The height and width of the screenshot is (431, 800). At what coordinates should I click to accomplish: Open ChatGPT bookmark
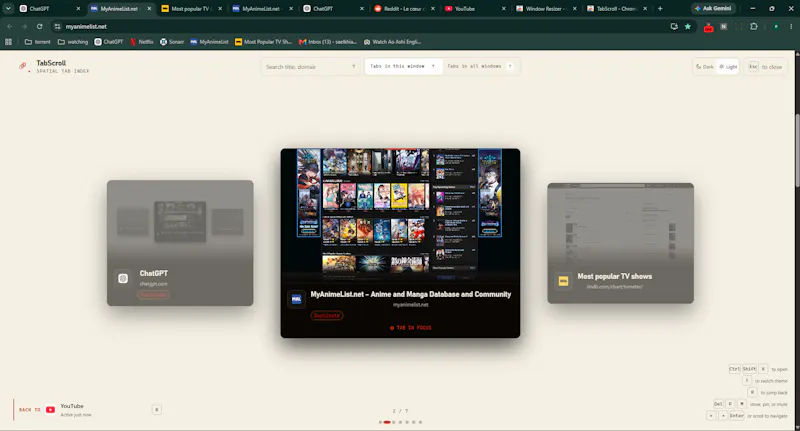109,42
